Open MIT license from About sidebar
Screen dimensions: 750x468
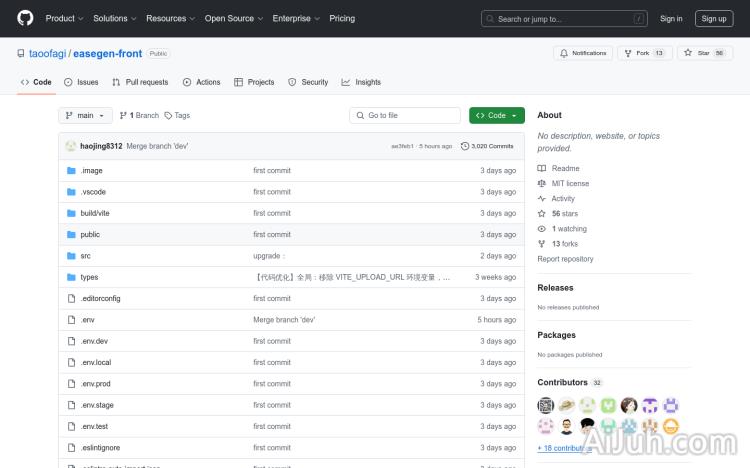pyautogui.click(x=570, y=184)
